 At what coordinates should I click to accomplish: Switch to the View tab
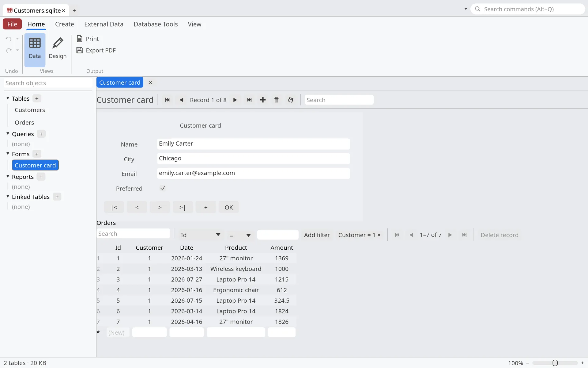click(194, 24)
